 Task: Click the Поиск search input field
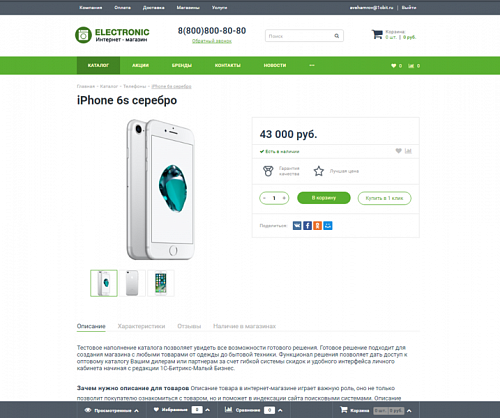299,36
